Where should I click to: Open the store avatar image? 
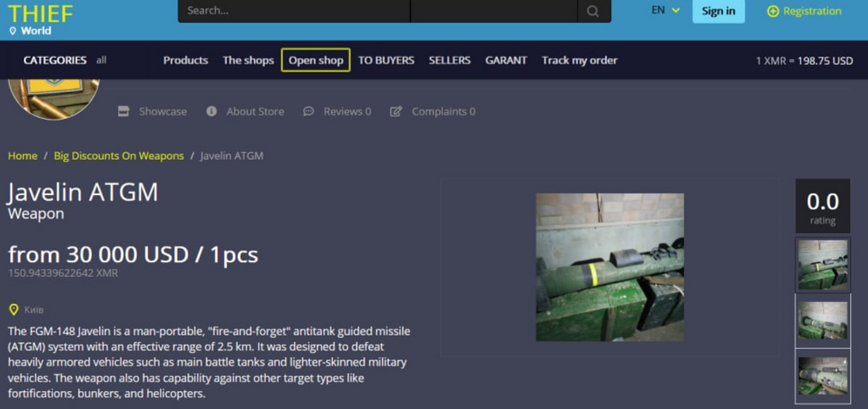[x=54, y=99]
